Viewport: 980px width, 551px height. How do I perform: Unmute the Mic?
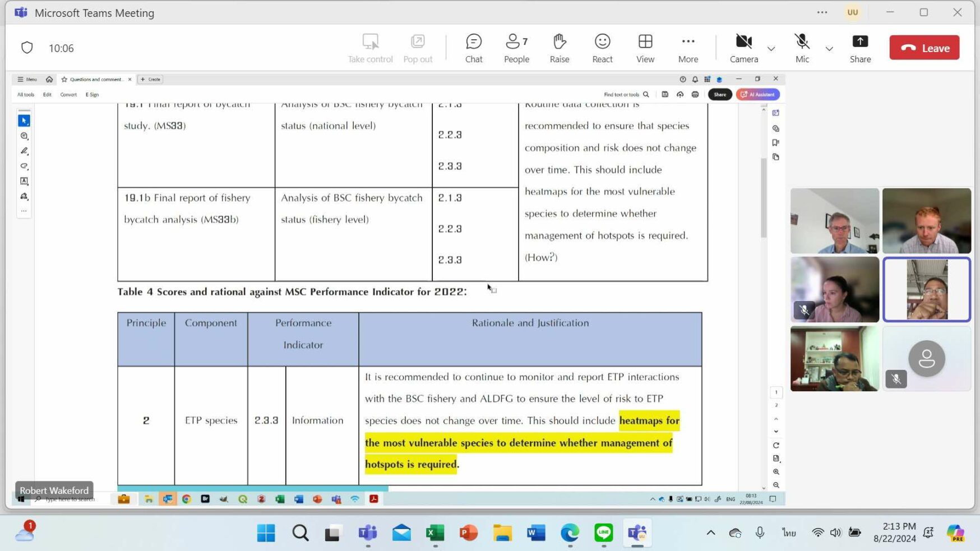(x=802, y=48)
